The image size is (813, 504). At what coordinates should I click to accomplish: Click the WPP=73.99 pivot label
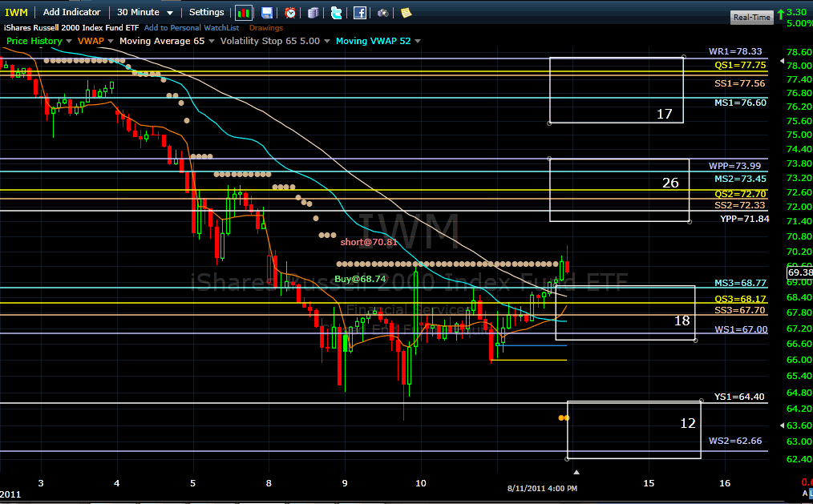[734, 166]
